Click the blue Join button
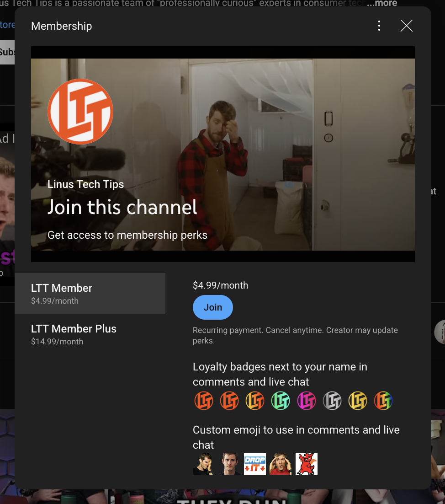This screenshot has width=445, height=504. (x=212, y=307)
